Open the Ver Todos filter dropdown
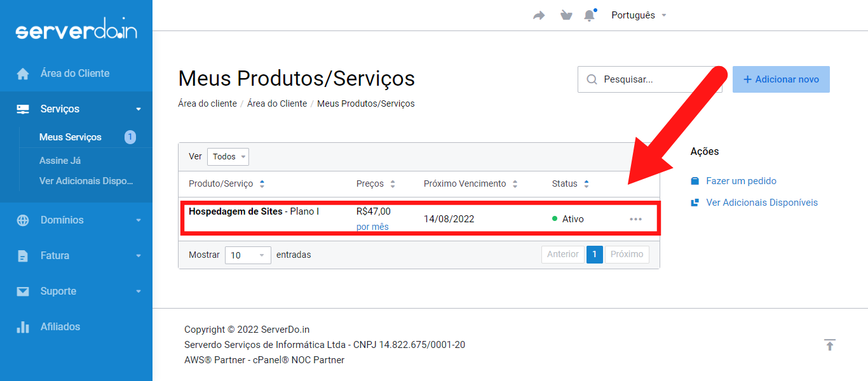 point(228,157)
